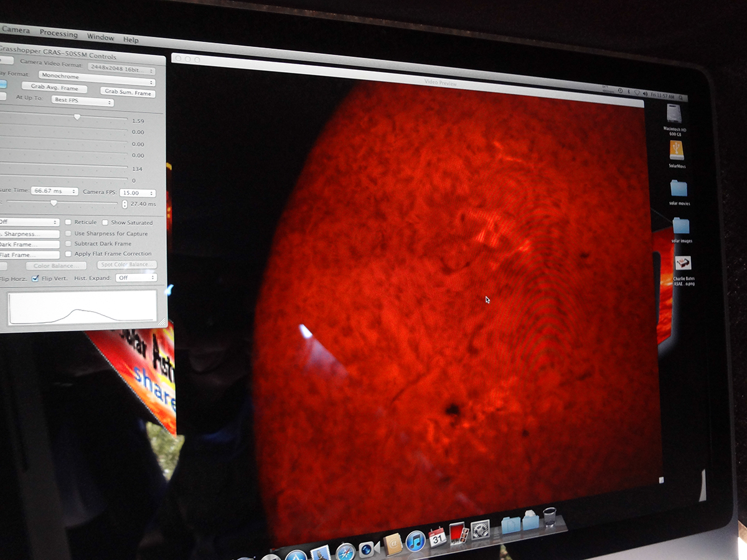The image size is (747, 560).
Task: Select solar movies folder icon
Action: tap(679, 188)
